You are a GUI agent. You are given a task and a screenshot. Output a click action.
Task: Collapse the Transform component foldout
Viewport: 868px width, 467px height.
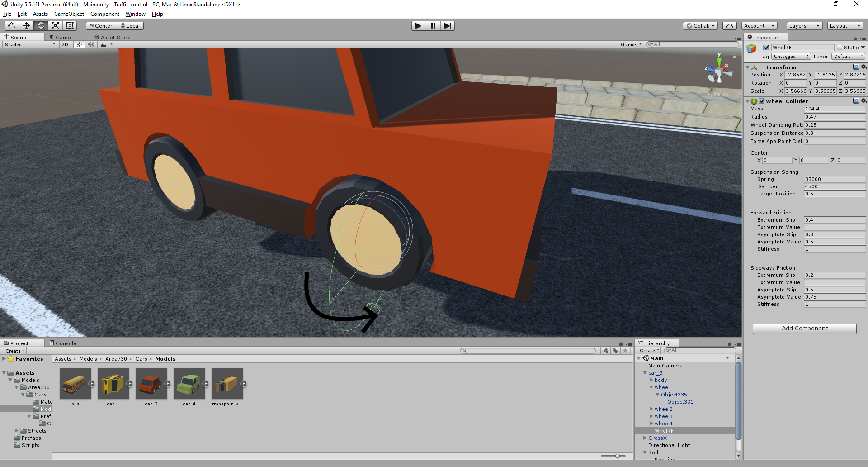click(x=748, y=67)
